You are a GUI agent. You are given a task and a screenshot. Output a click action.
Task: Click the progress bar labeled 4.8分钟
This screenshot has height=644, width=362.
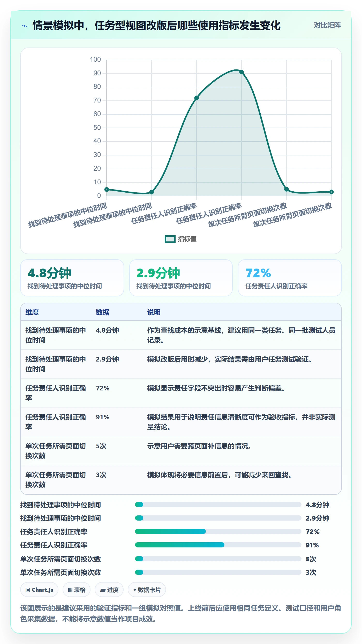[218, 505]
